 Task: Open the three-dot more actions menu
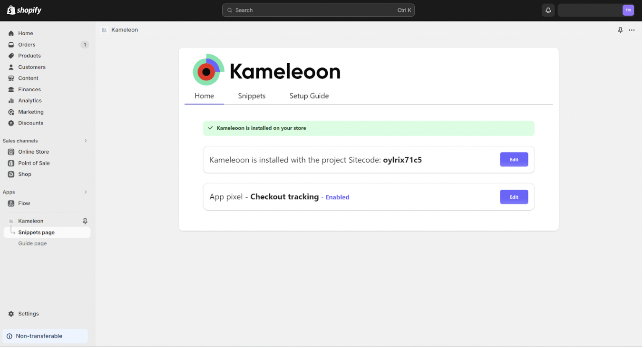pyautogui.click(x=632, y=30)
